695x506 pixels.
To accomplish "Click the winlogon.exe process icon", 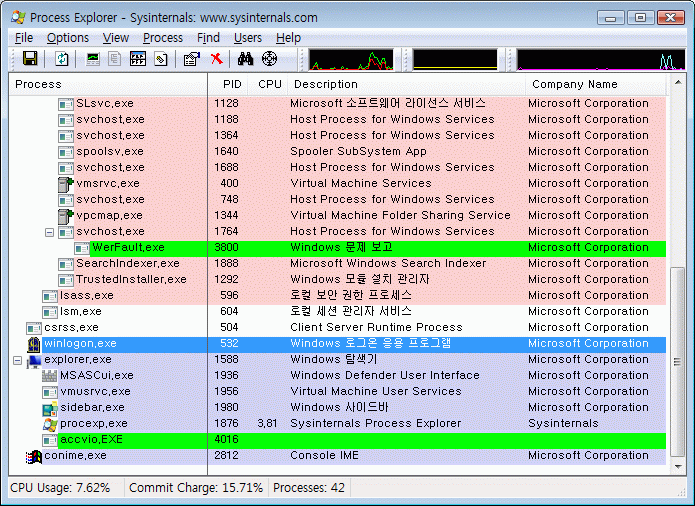I will coord(34,344).
